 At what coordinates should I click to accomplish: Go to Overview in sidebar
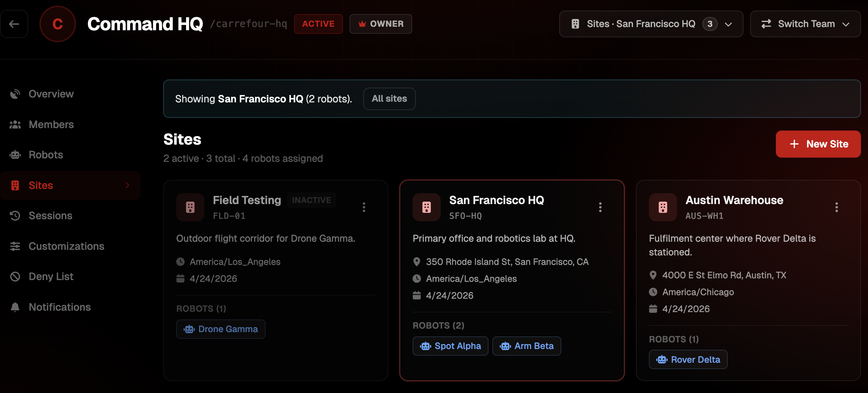[x=51, y=94]
